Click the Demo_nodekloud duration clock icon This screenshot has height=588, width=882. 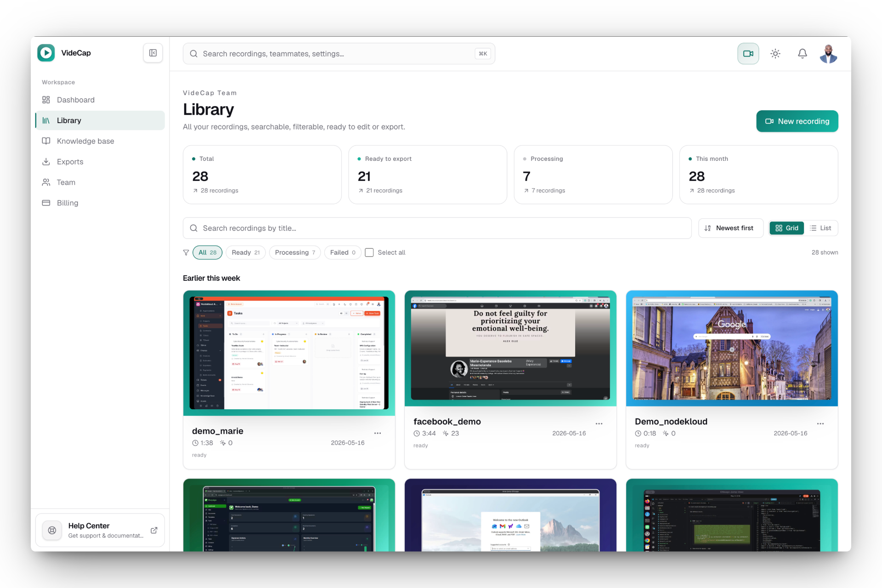(x=638, y=434)
